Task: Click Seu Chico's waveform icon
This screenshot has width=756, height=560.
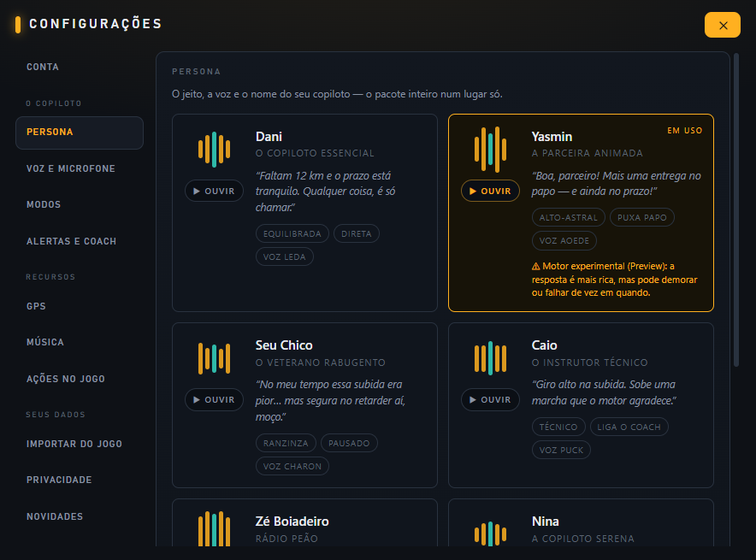Action: pos(214,358)
